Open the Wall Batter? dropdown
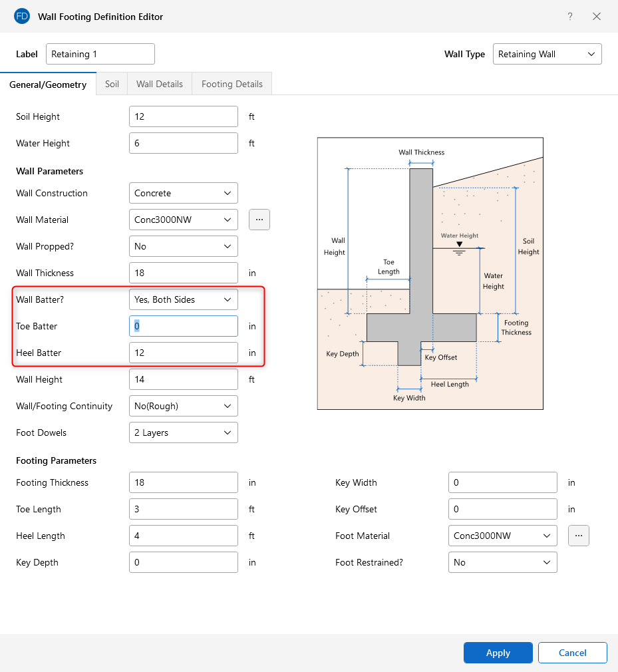The image size is (618, 672). pyautogui.click(x=183, y=299)
